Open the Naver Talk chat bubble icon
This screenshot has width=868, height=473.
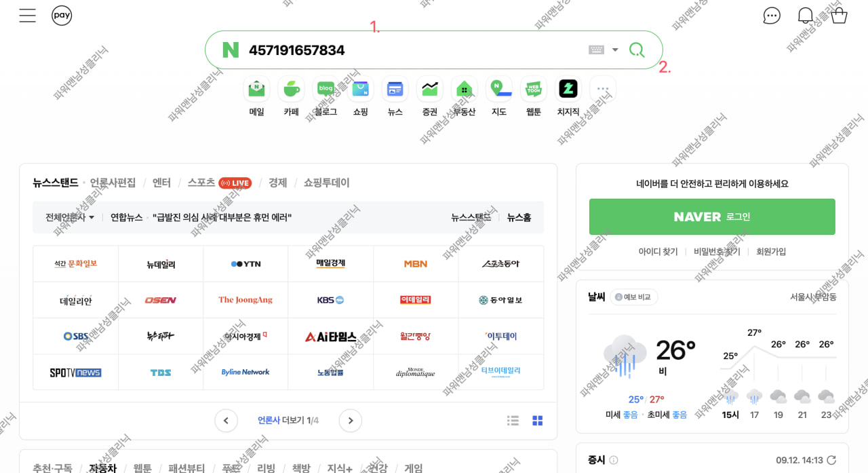tap(772, 16)
